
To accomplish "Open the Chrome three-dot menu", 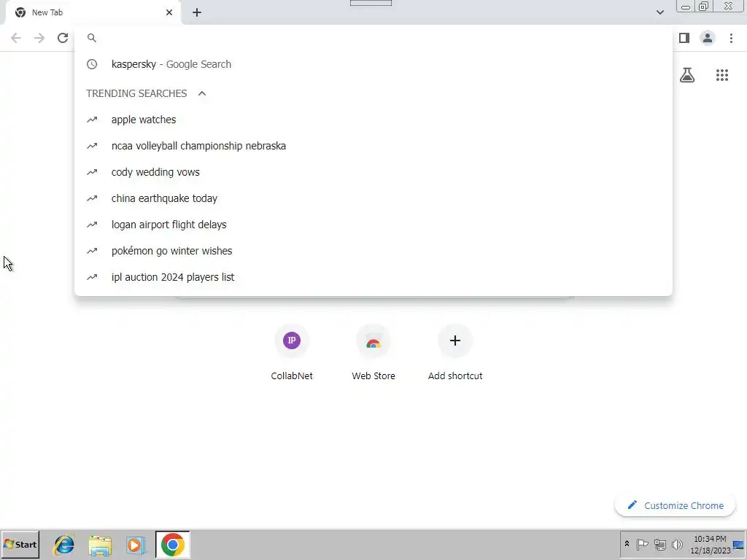I will pos(731,38).
